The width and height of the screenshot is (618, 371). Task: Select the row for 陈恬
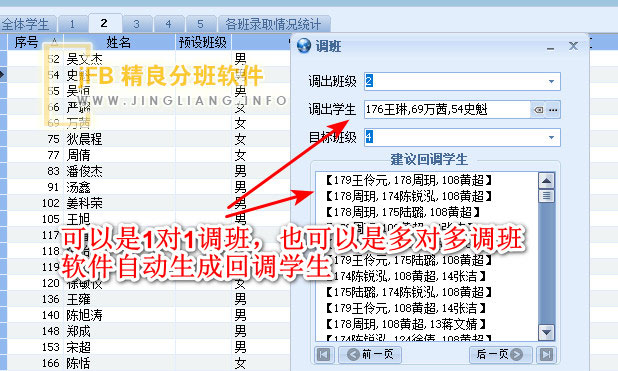(148, 363)
